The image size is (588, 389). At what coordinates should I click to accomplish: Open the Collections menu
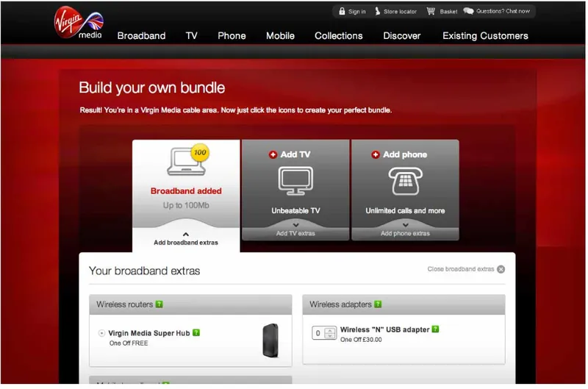point(339,36)
